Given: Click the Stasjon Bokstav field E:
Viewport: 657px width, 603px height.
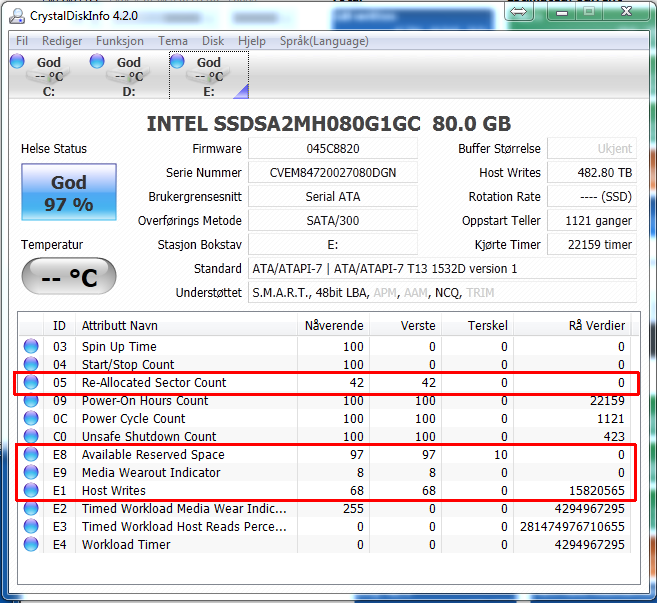Looking at the screenshot, I should coord(333,244).
